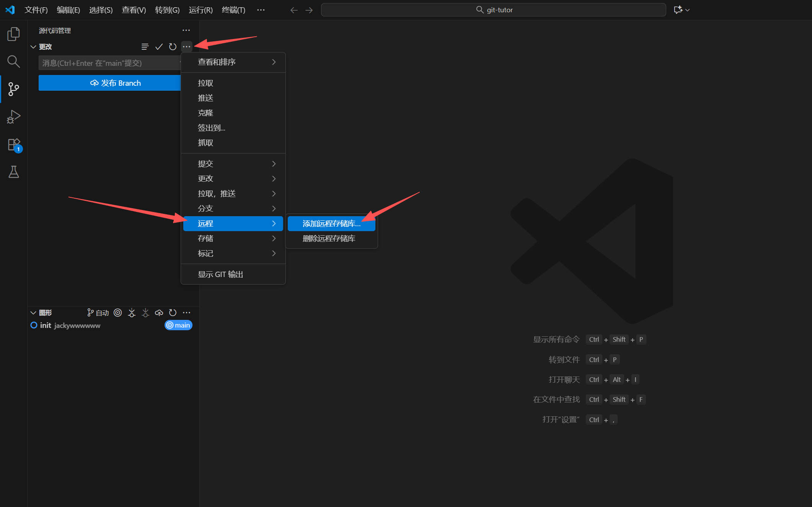Open the Testing flask icon

pyautogui.click(x=13, y=172)
